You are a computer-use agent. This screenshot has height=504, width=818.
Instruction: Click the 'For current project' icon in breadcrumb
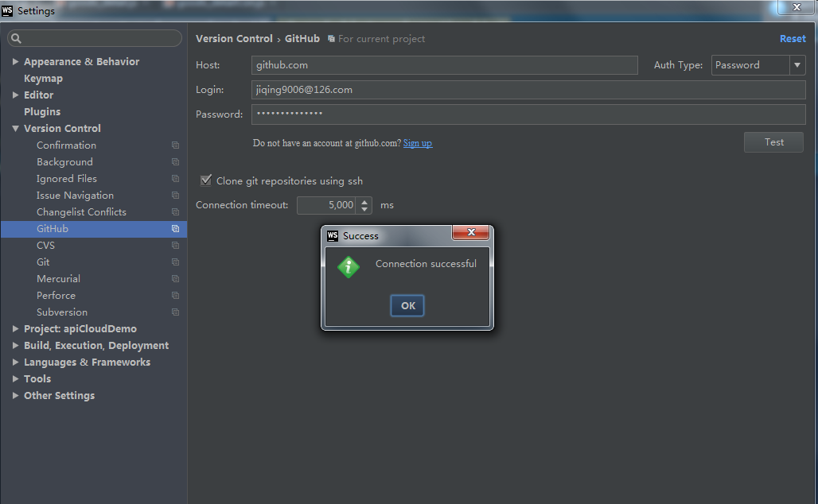[331, 39]
